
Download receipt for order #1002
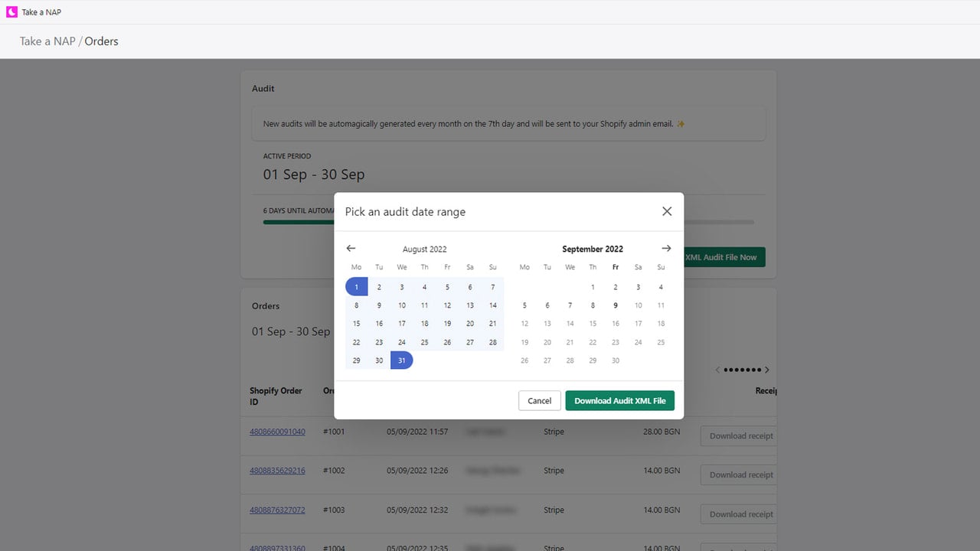point(740,475)
